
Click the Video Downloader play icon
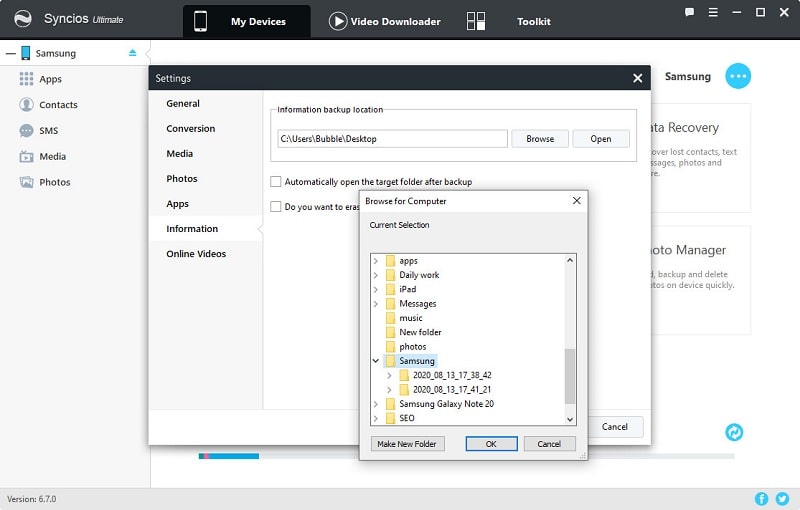coord(338,21)
